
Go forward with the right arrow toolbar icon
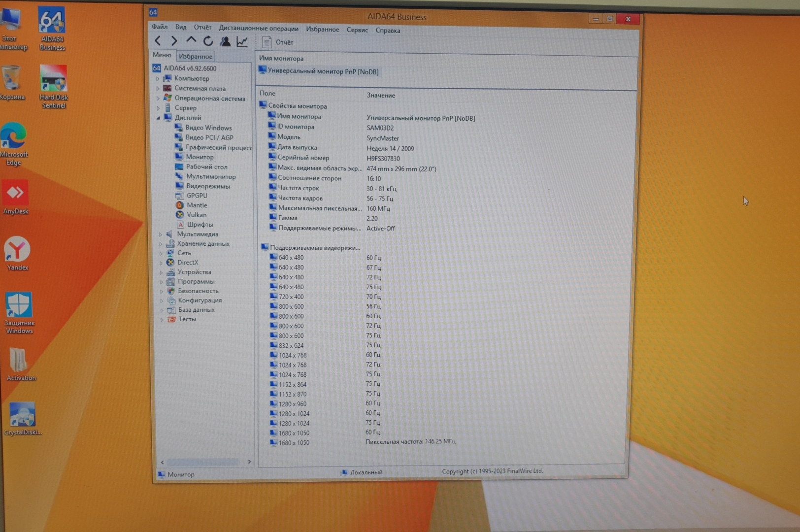point(174,41)
